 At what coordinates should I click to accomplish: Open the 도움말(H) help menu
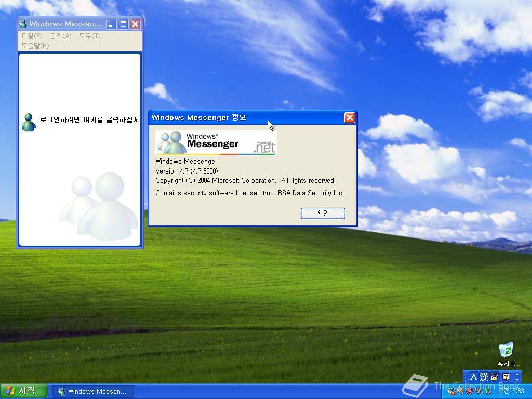tap(35, 46)
